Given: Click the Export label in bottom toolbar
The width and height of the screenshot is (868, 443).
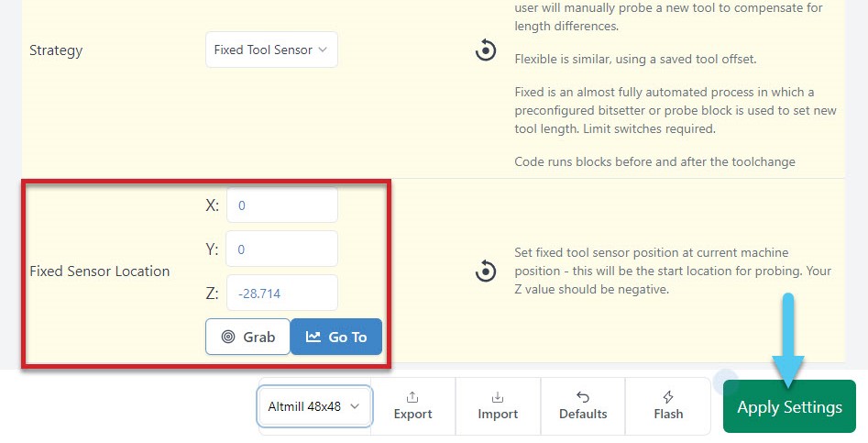Looking at the screenshot, I should (412, 414).
